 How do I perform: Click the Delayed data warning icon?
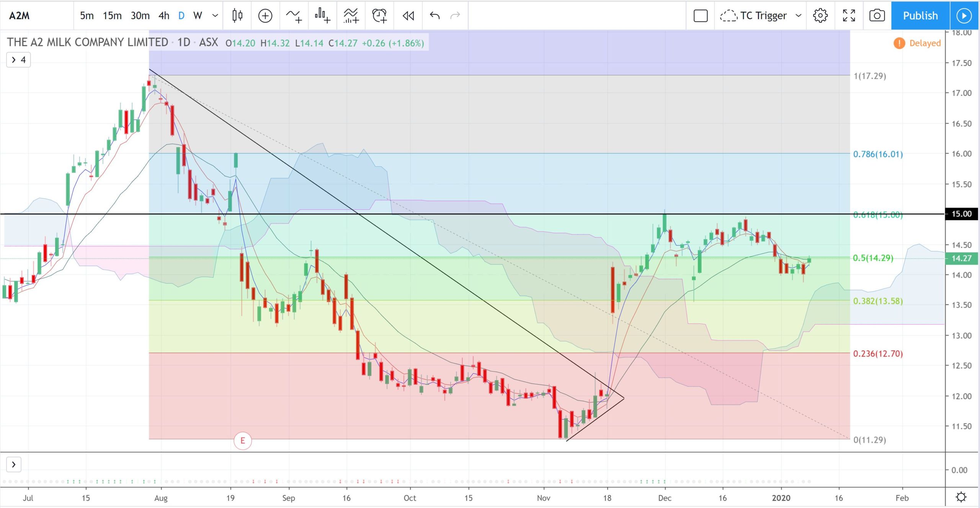click(x=899, y=43)
